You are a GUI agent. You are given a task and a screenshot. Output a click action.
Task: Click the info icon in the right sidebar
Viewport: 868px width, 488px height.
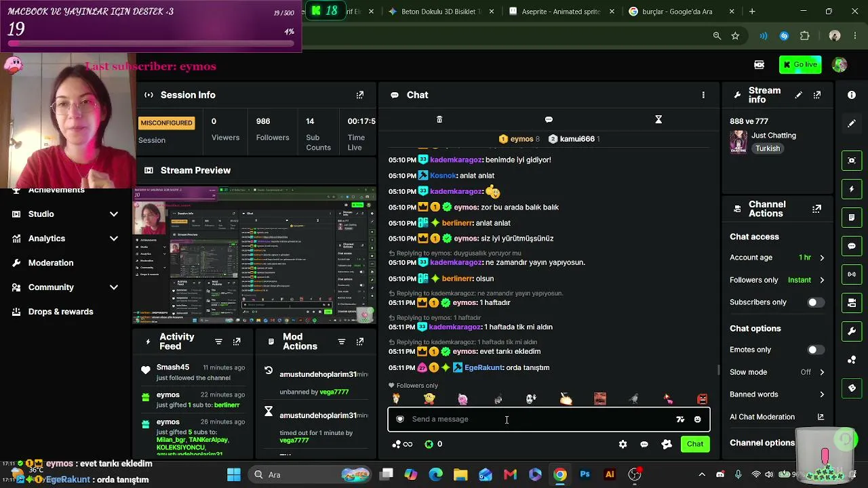click(852, 95)
